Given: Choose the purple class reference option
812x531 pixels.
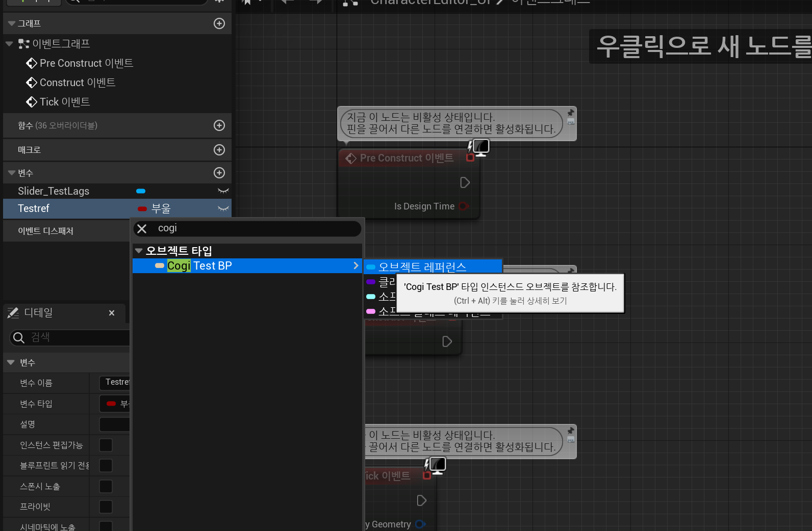Looking at the screenshot, I should click(x=380, y=281).
